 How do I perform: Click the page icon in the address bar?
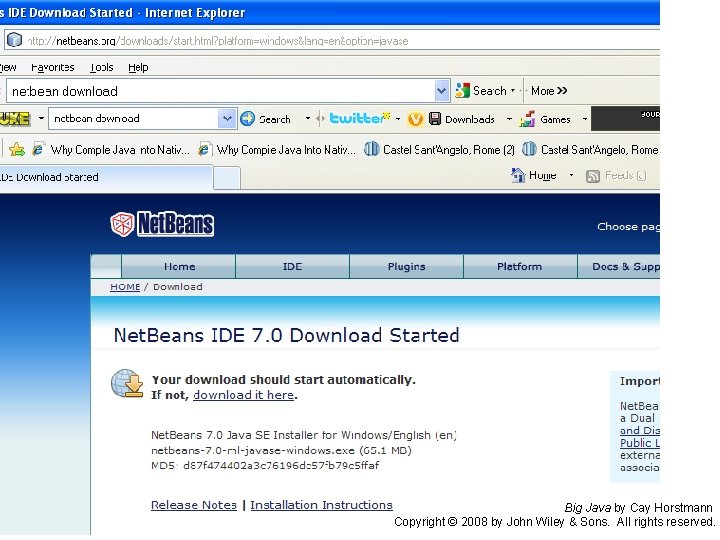(x=15, y=40)
